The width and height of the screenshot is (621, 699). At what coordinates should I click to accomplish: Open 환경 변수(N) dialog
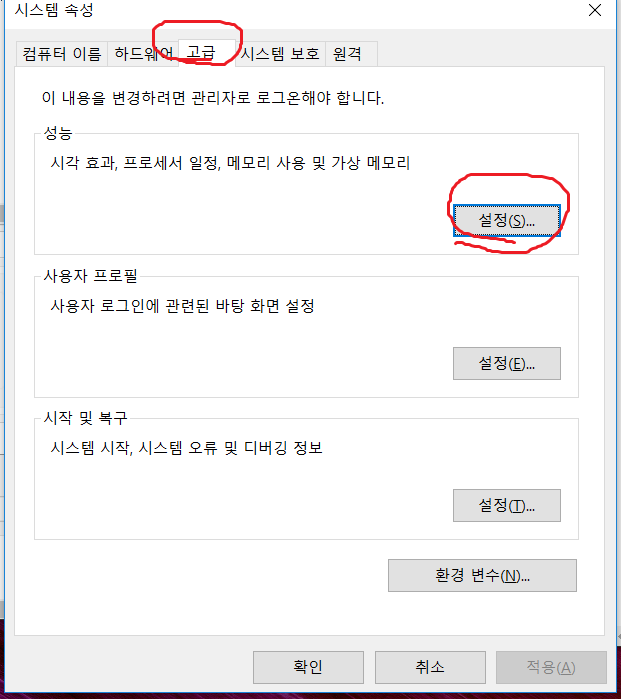(x=482, y=576)
